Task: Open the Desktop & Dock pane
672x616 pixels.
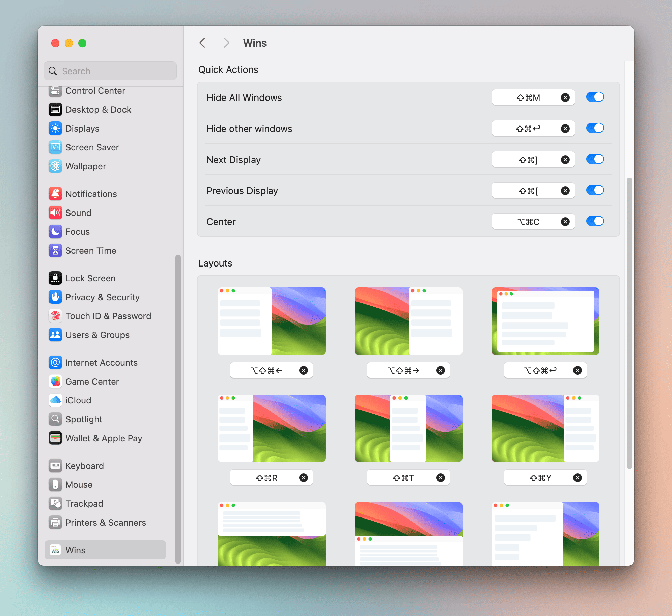Action: pyautogui.click(x=99, y=109)
